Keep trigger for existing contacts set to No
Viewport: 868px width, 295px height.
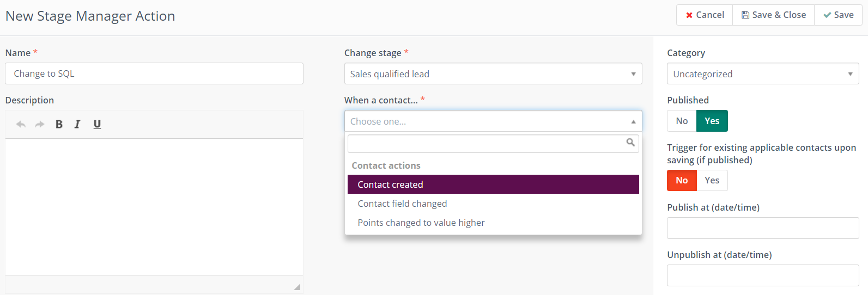pos(682,180)
